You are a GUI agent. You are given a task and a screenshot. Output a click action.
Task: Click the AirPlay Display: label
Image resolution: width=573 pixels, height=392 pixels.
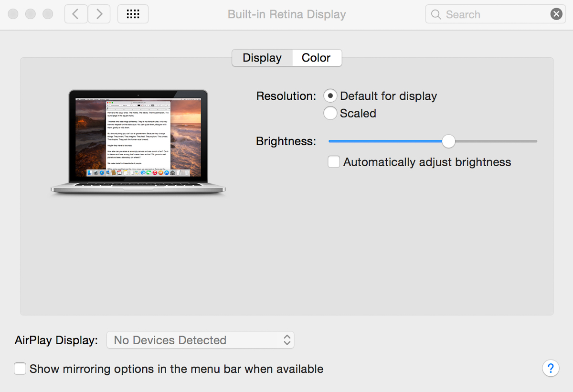coord(56,340)
